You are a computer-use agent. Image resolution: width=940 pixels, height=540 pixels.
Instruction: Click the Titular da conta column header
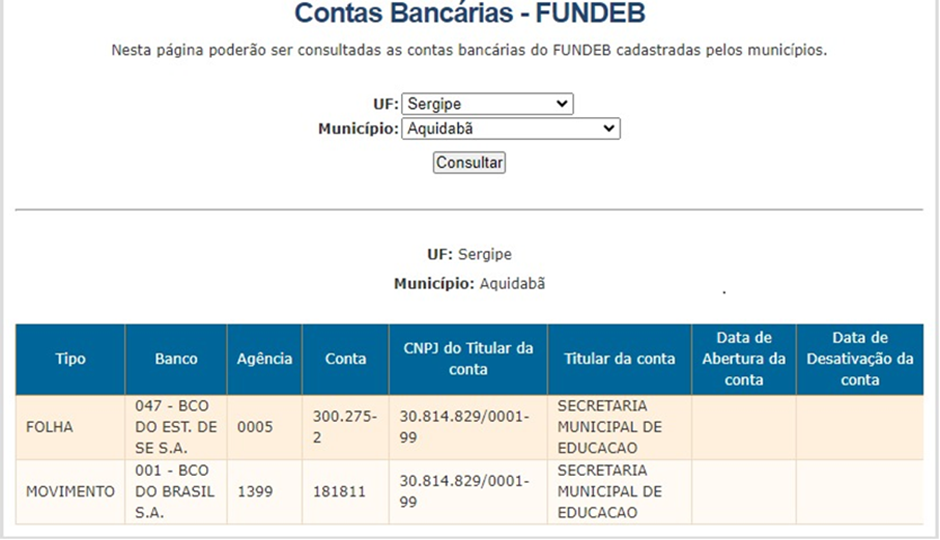619,359
